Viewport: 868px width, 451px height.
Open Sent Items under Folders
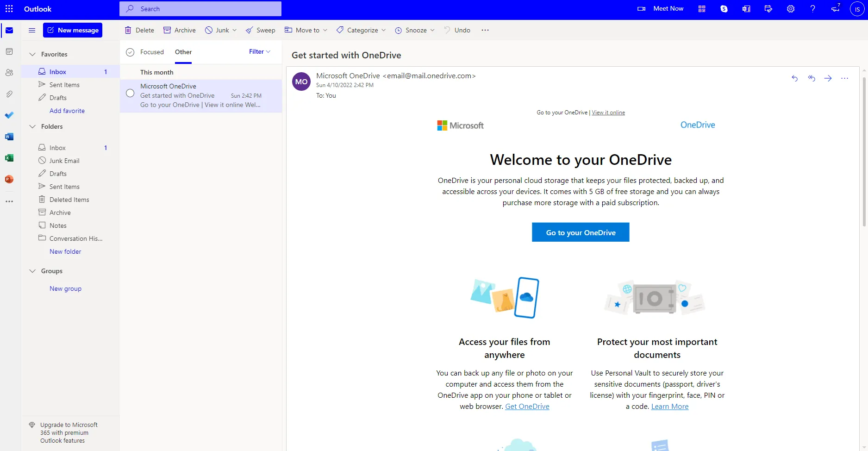(70, 187)
